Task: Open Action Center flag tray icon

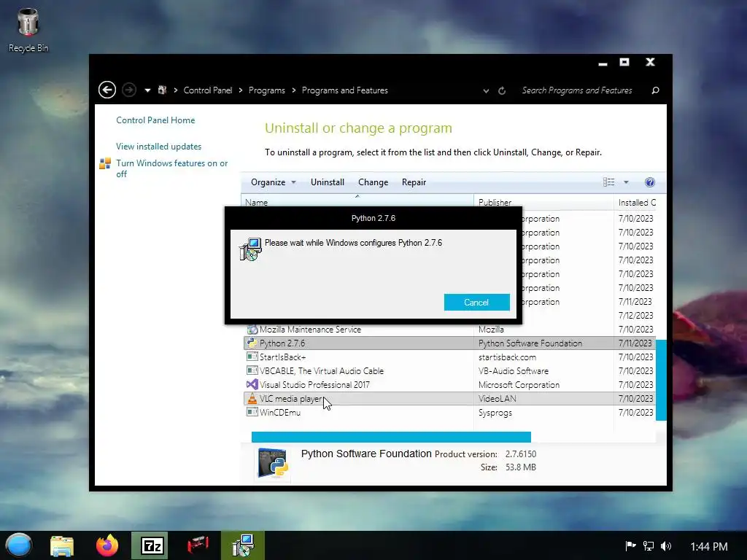Action: (x=630, y=545)
